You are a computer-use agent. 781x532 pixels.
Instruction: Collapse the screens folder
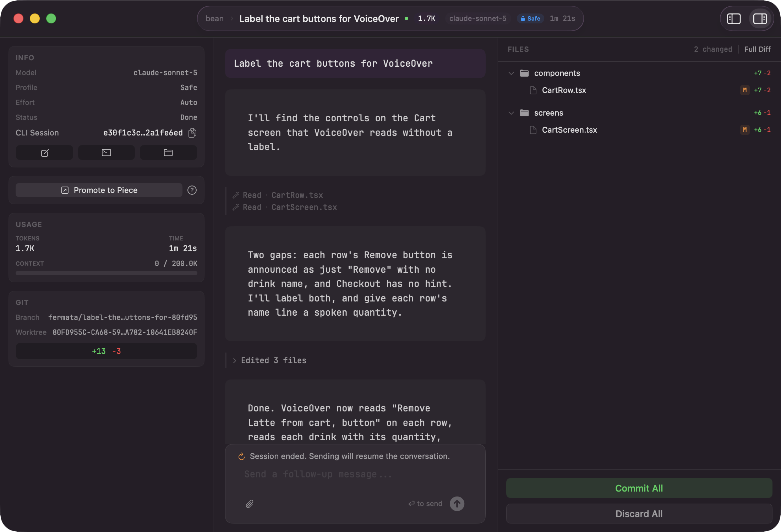click(x=511, y=113)
